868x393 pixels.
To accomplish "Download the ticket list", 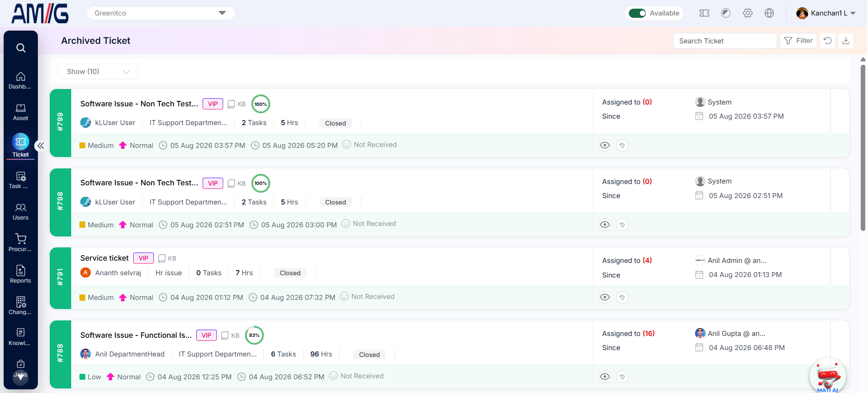I will 846,41.
